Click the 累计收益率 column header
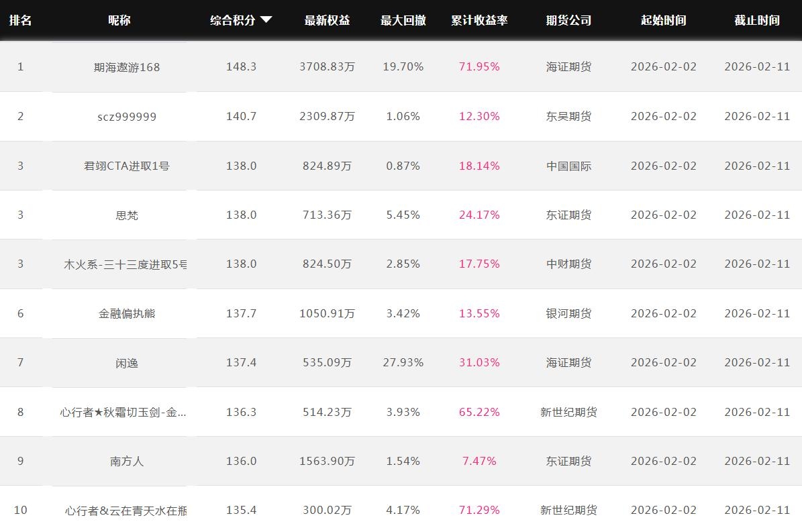The height and width of the screenshot is (532, 802). (x=479, y=20)
